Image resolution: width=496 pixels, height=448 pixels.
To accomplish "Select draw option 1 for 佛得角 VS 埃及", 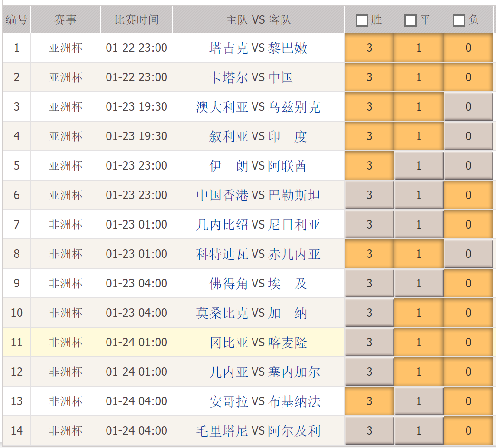I will (419, 284).
